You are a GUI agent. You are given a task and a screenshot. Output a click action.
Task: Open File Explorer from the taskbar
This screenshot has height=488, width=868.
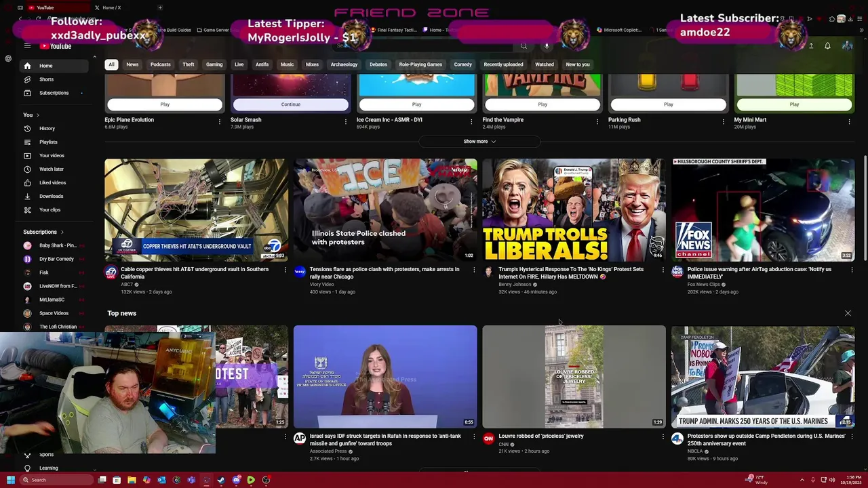[x=132, y=480]
